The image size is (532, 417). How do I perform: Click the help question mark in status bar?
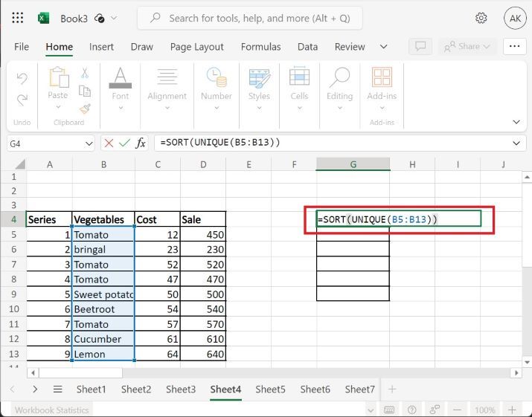pos(411,410)
